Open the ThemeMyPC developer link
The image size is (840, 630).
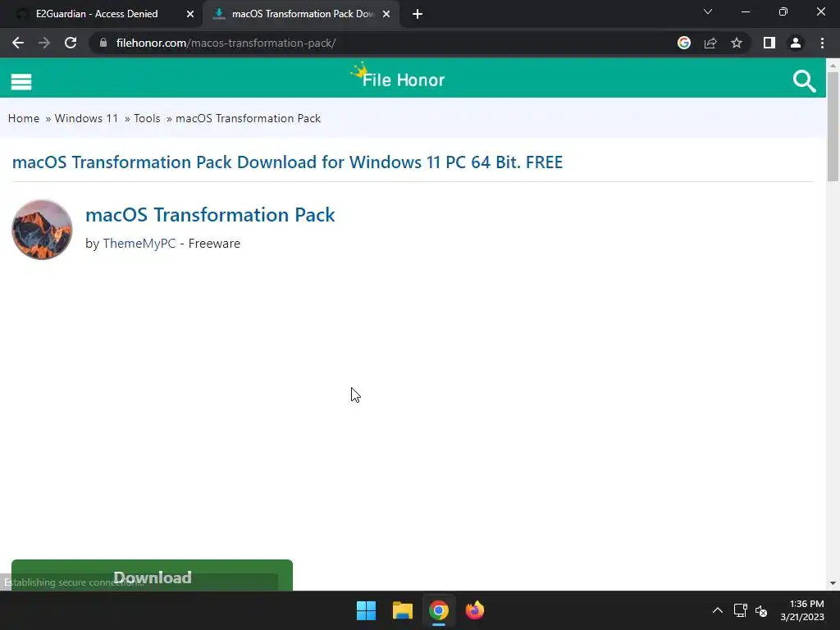pos(139,243)
